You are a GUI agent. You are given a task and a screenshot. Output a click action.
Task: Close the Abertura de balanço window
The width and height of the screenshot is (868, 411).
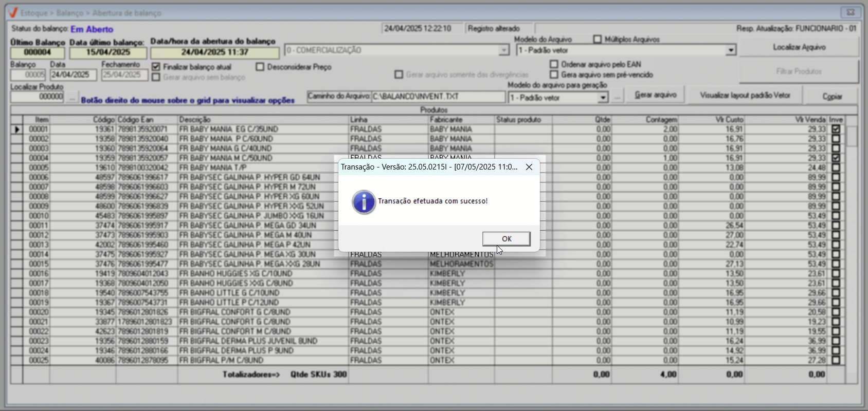tap(851, 12)
